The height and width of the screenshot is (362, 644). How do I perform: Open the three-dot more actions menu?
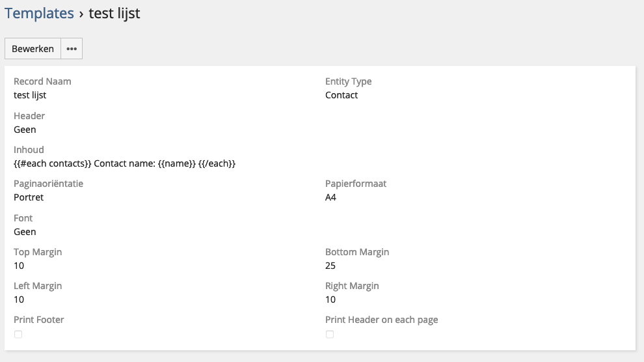[x=72, y=49]
